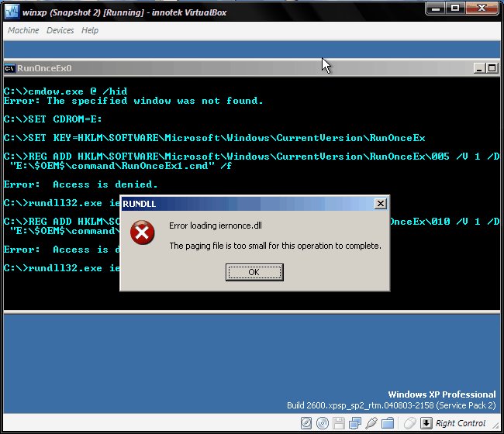The height and width of the screenshot is (434, 504).
Task: Click the RunOnceEx\005 REG ADD line
Action: pos(252,157)
